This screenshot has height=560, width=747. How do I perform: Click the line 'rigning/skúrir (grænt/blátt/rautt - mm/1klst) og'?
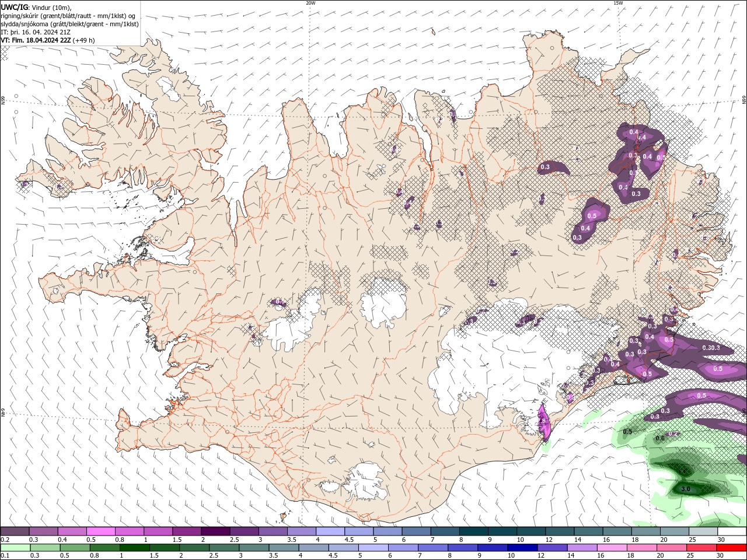pyautogui.click(x=68, y=16)
